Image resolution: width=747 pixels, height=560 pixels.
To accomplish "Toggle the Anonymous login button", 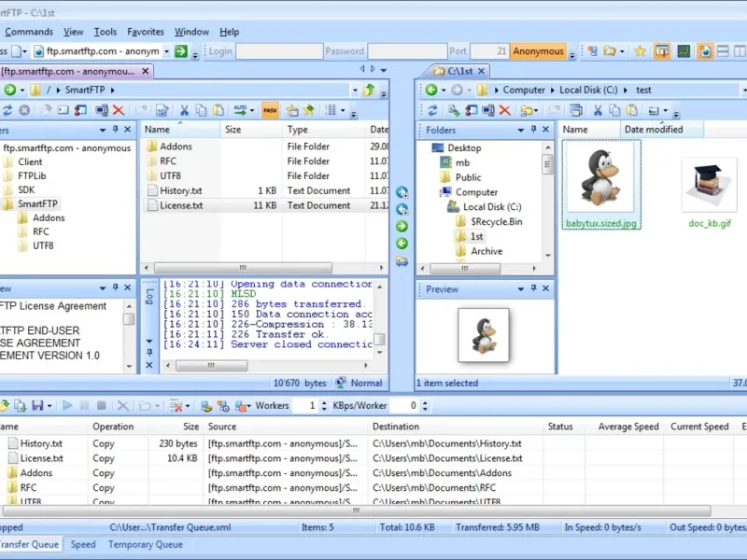I will [x=539, y=51].
